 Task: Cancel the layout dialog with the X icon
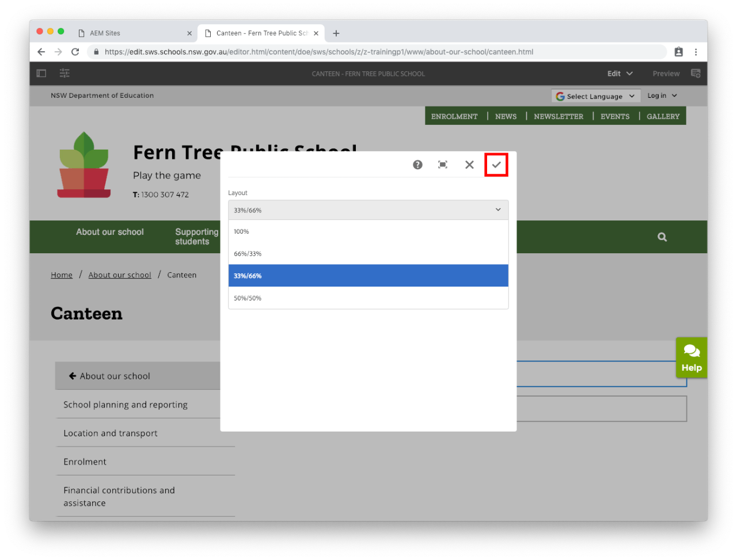(469, 165)
